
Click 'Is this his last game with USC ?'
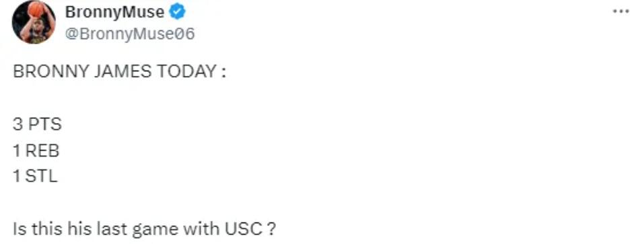tap(143, 229)
